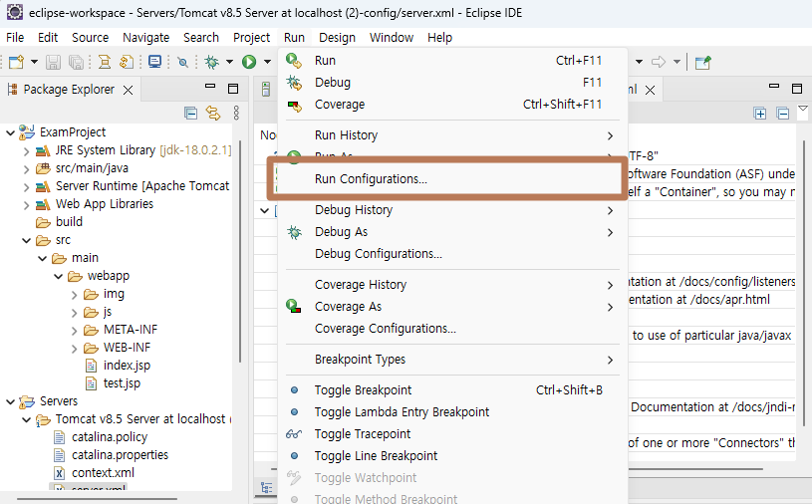Screen dimensions: 812x504
Task: Open the Source menu
Action: click(90, 37)
